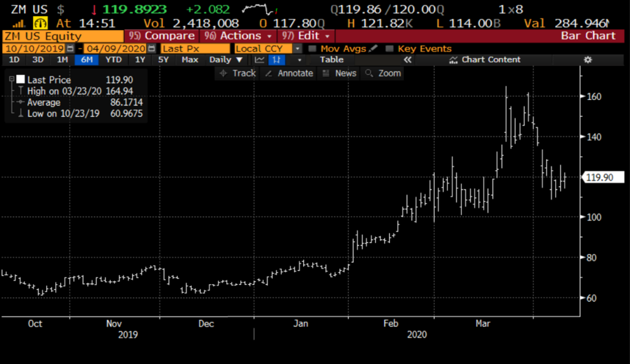Select the YTD range tab

pos(113,60)
